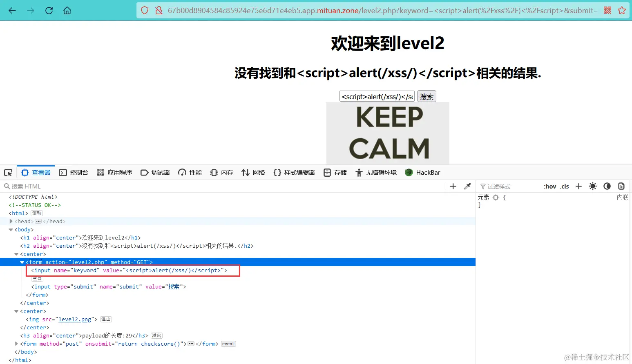
Task: Toggle the .cls class panel
Action: 565,186
